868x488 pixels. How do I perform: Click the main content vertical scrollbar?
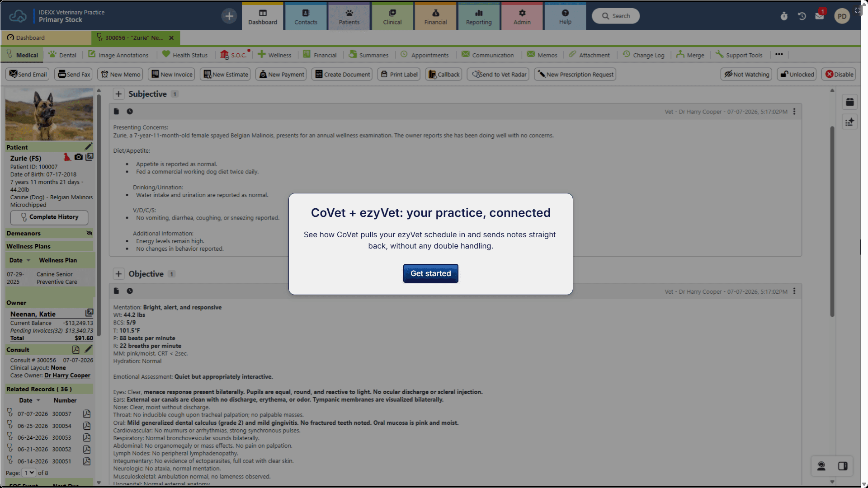(832, 221)
